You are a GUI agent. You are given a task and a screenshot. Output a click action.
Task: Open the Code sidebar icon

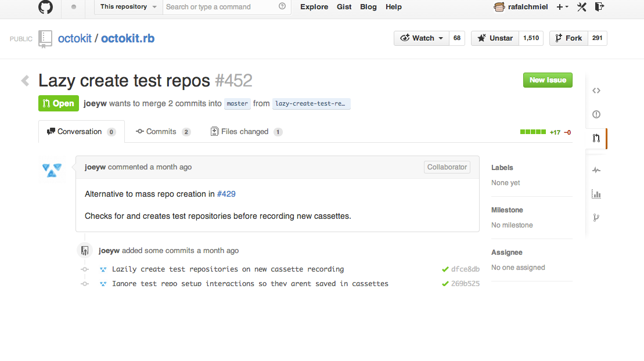tap(596, 91)
